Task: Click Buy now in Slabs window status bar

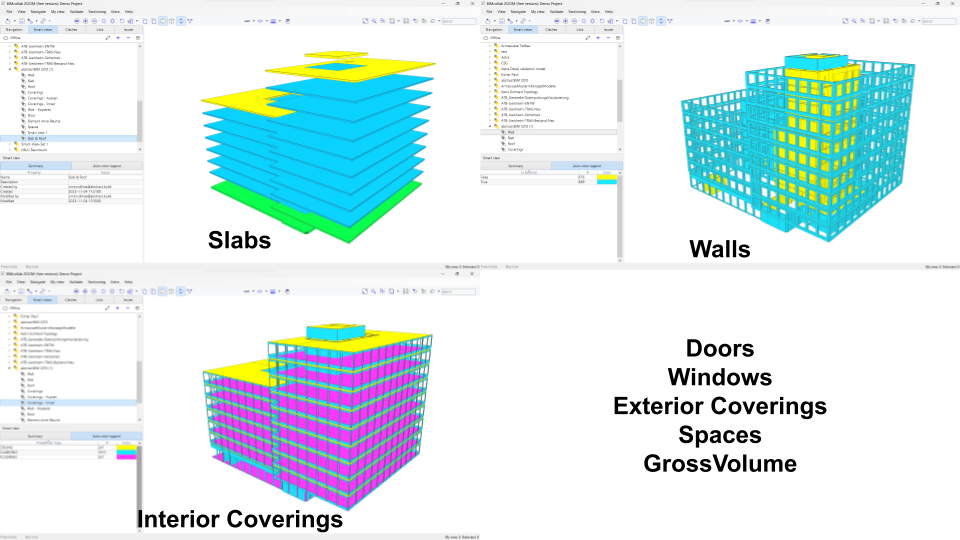Action: click(x=33, y=267)
